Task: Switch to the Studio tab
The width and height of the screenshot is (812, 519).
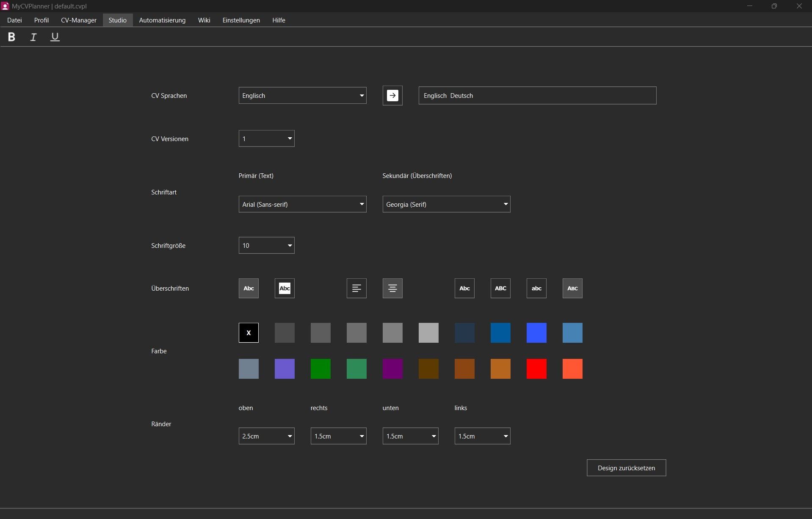Action: point(117,20)
